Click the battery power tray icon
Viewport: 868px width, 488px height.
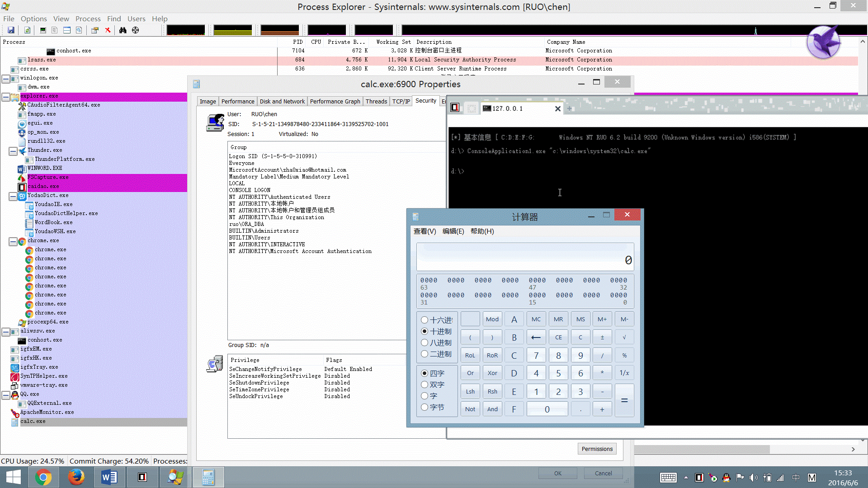[767, 478]
